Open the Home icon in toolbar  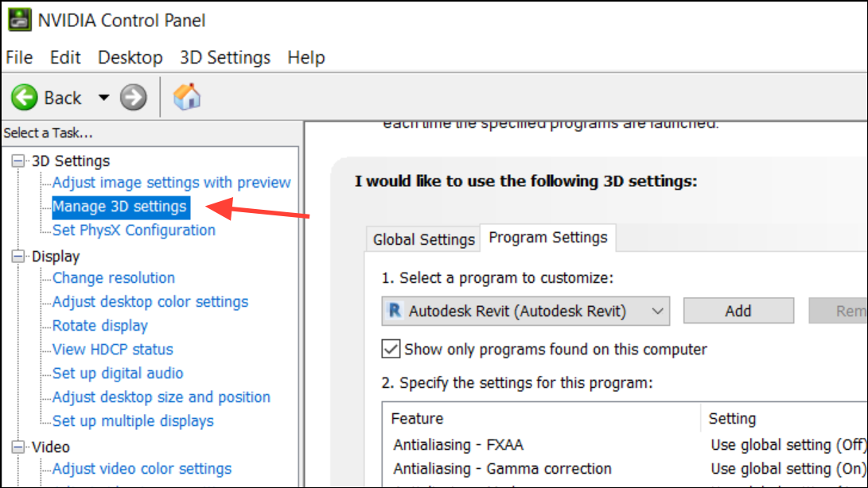(187, 97)
